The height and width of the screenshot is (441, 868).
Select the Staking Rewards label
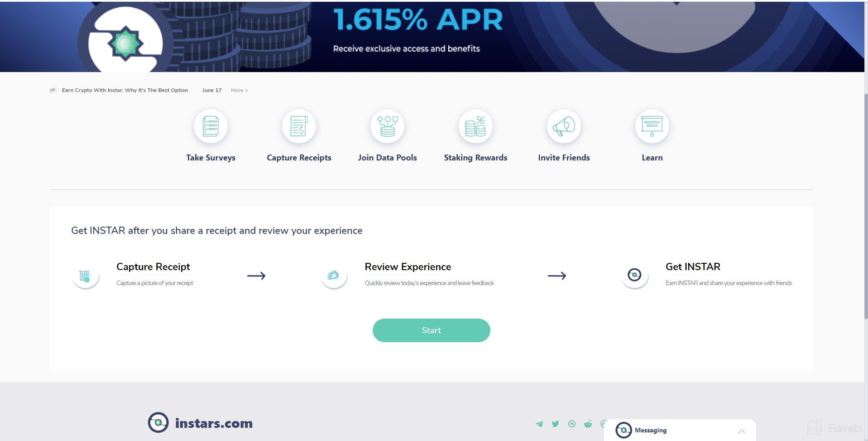(x=475, y=158)
